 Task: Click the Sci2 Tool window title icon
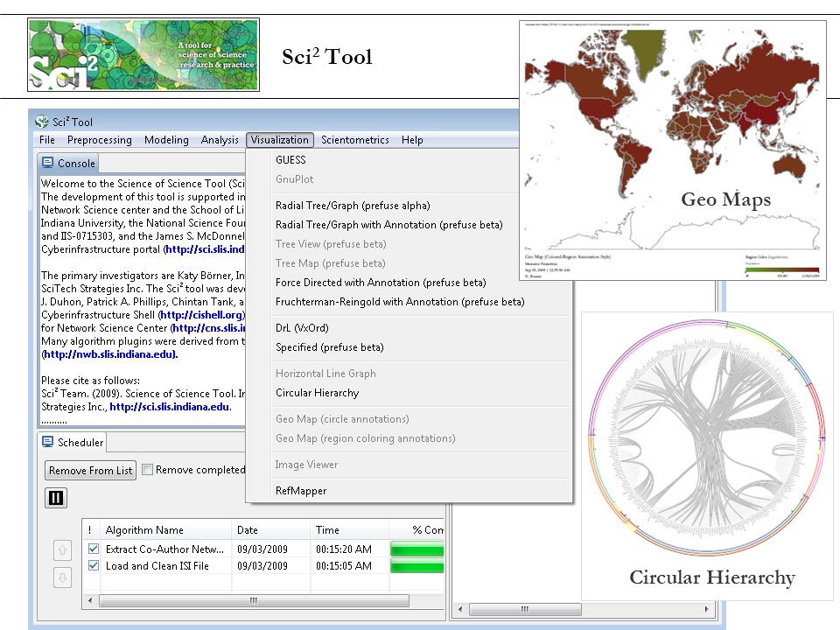42,122
